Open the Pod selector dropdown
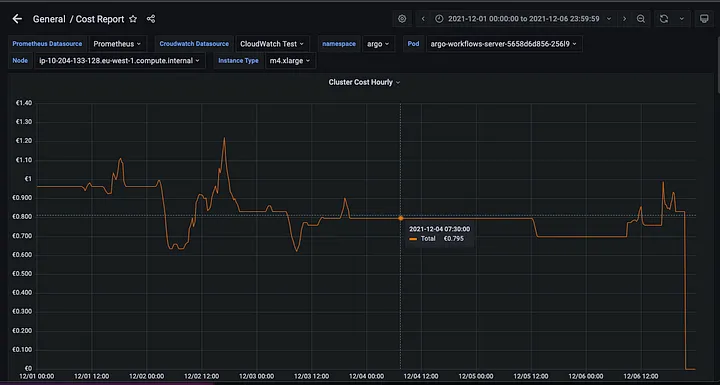Image resolution: width=720 pixels, height=385 pixels. coord(504,44)
